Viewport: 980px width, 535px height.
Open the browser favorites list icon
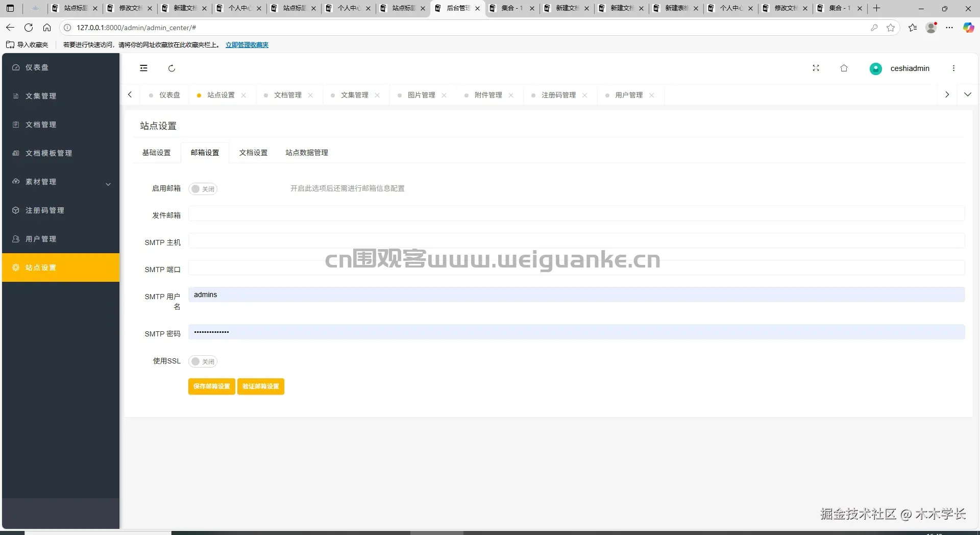tap(913, 28)
